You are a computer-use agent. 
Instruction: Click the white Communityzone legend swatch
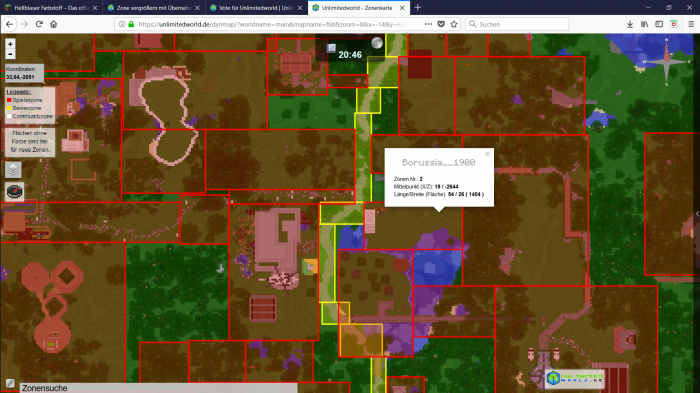click(x=9, y=116)
